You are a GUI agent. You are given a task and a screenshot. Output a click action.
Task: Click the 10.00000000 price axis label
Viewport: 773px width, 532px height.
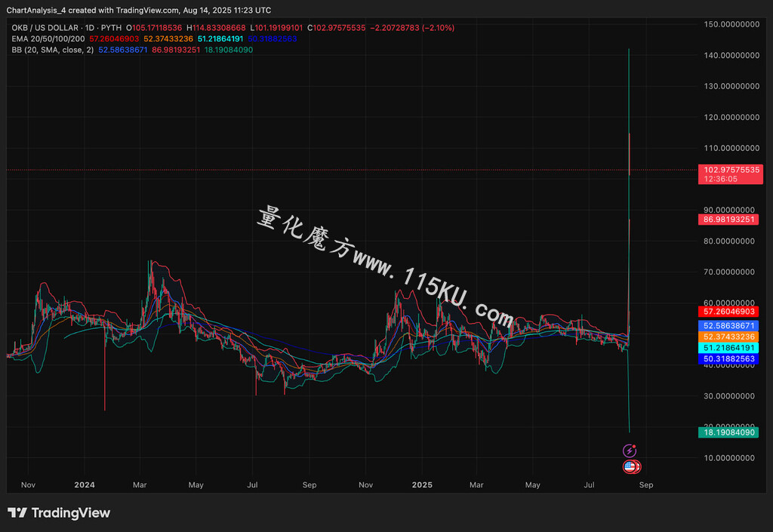click(729, 458)
